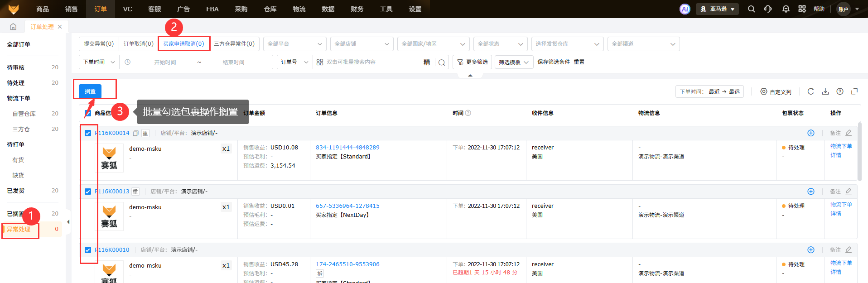Switch to the 买家申请取消(0) tab
Screen dimensions: 868x283
pos(183,44)
